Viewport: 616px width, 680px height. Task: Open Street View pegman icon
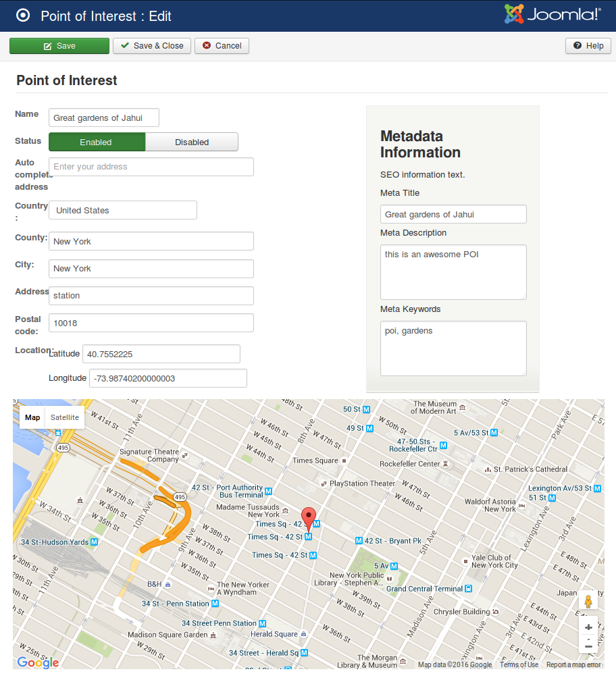(x=588, y=602)
